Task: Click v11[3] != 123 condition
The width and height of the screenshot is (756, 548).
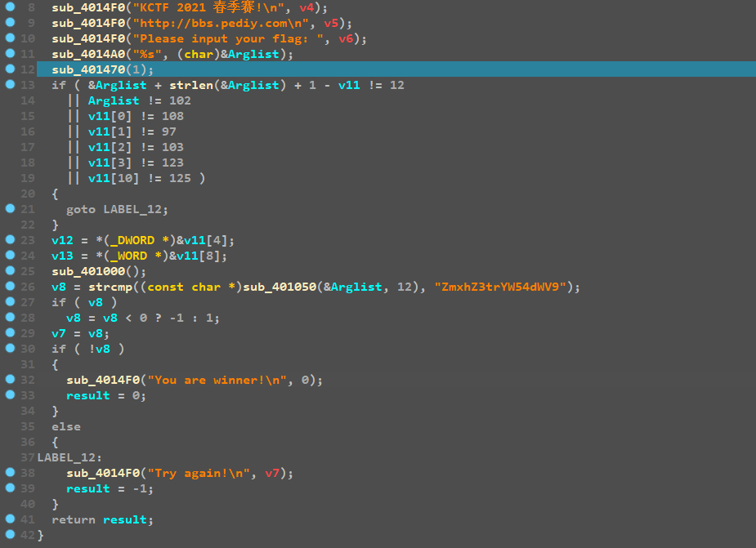Action: point(136,163)
